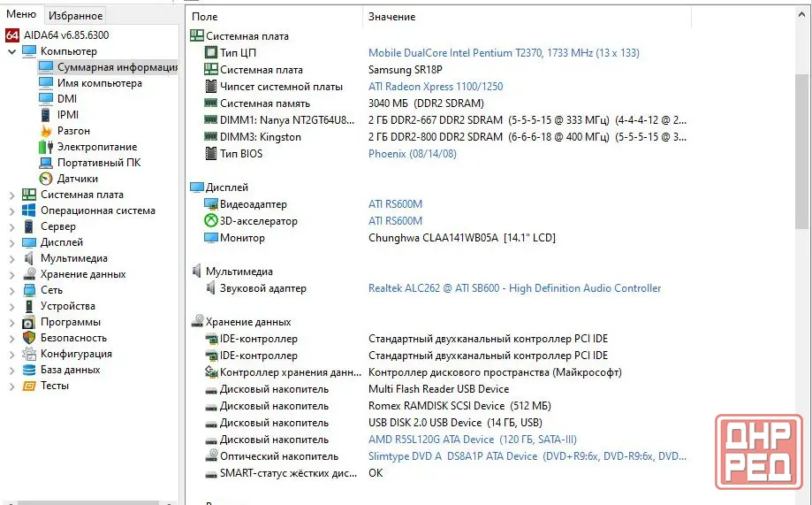
Task: Select Chunghwa CLAA141WB05A monitor value
Action: pyautogui.click(x=462, y=238)
